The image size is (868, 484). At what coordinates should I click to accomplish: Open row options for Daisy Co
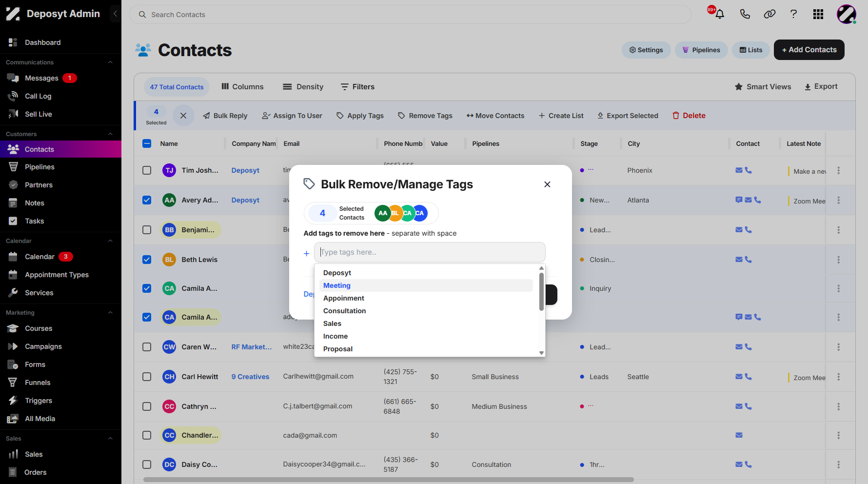838,464
